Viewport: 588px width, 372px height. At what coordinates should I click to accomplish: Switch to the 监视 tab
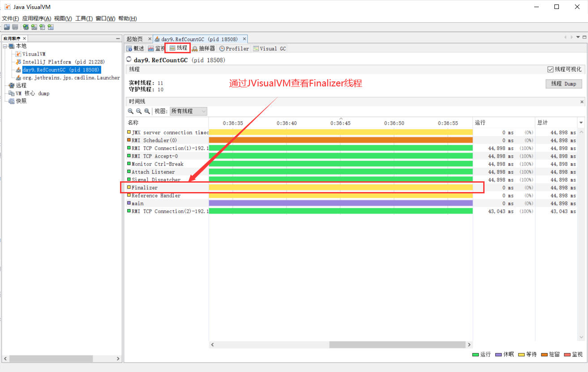coord(156,48)
